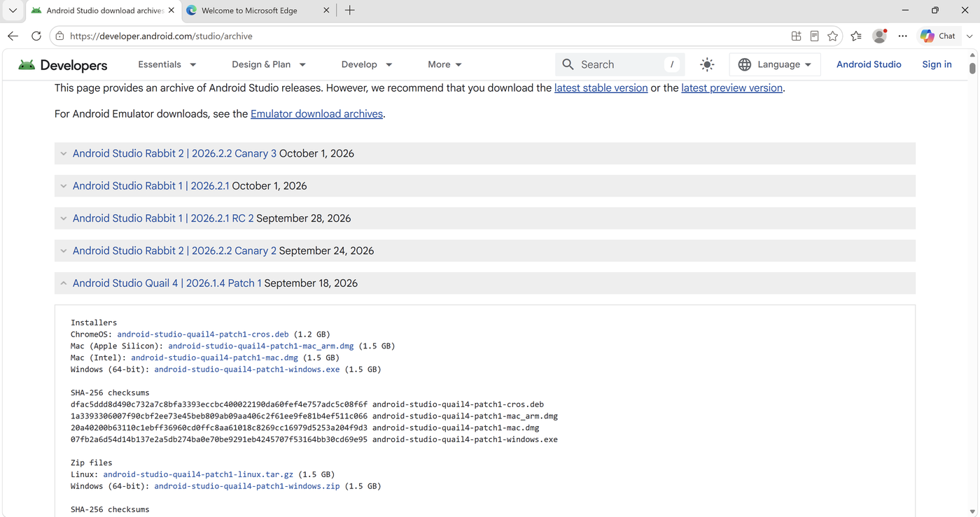The width and height of the screenshot is (980, 517).
Task: Add page to favorites star icon
Action: 832,36
